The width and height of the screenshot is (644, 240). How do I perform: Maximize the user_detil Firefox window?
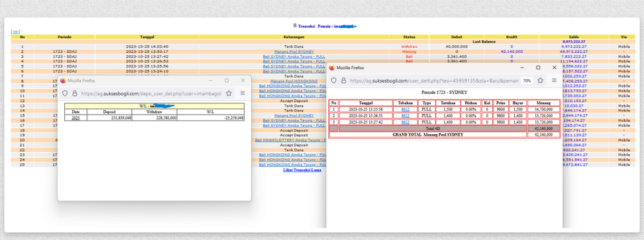pyautogui.click(x=538, y=67)
